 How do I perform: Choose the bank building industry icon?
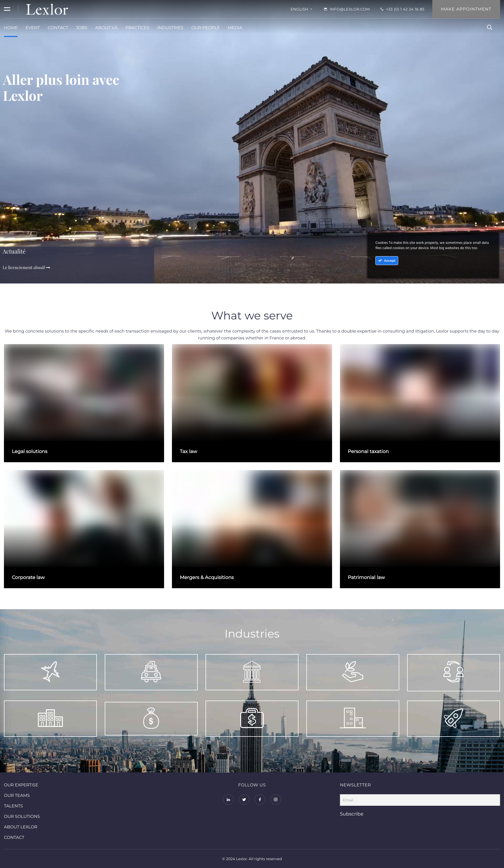pyautogui.click(x=252, y=672)
